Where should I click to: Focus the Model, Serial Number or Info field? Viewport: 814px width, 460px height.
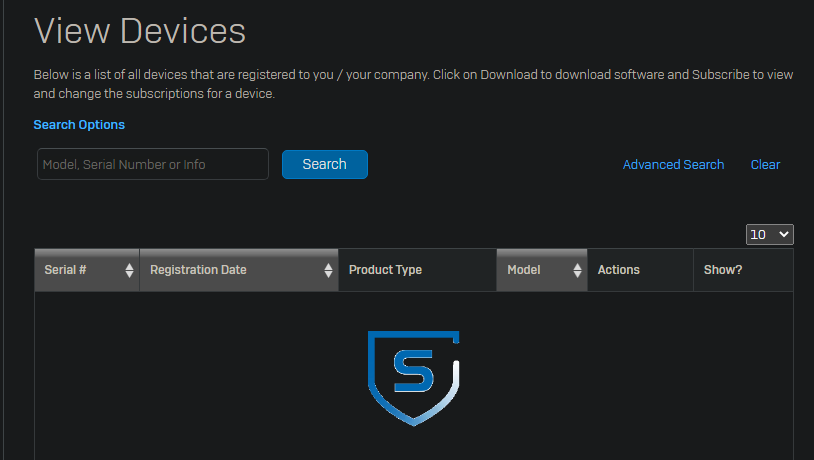pos(153,164)
